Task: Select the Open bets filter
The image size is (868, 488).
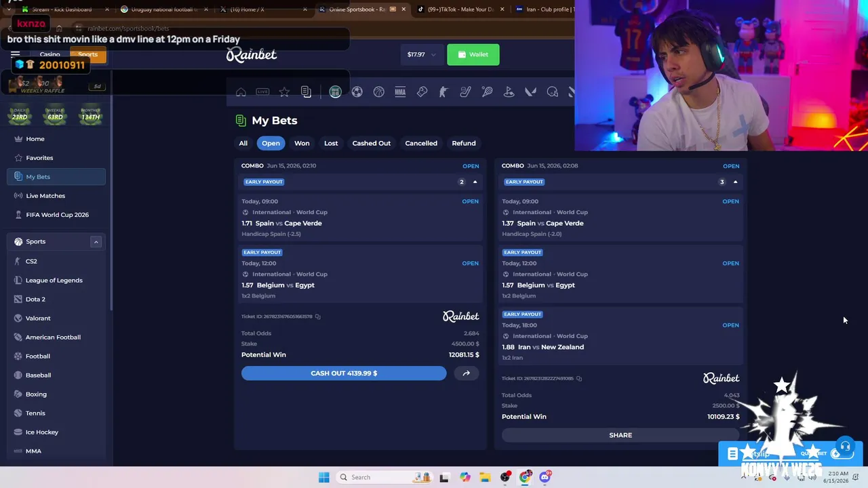Action: click(271, 143)
